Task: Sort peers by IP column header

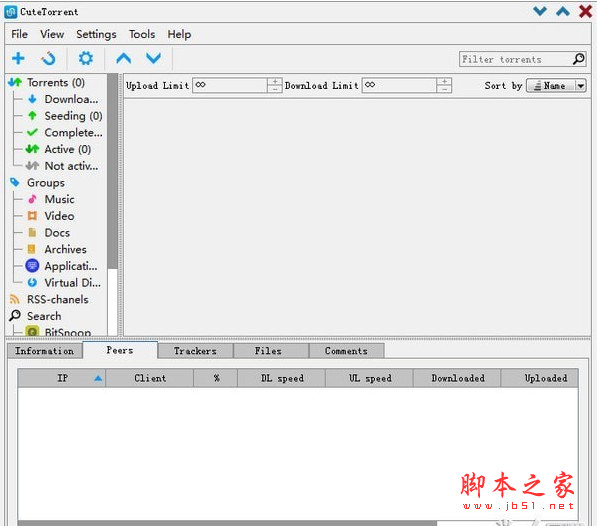Action: click(x=62, y=378)
